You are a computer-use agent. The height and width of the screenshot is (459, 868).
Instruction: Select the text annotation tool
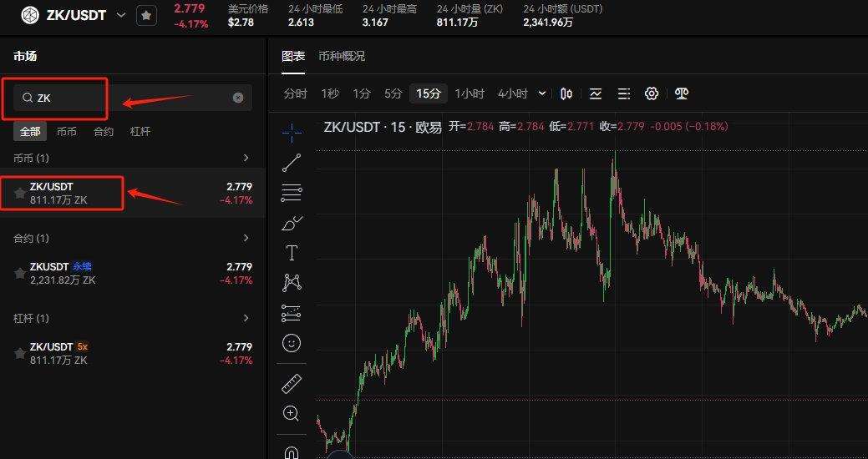tap(292, 253)
